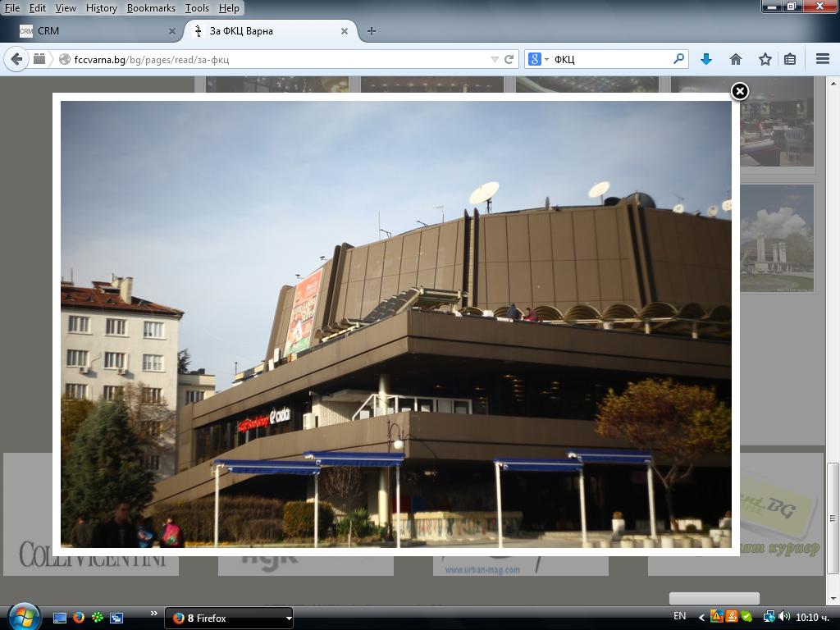Click the site identity globe icon
840x630 pixels.
[x=64, y=59]
